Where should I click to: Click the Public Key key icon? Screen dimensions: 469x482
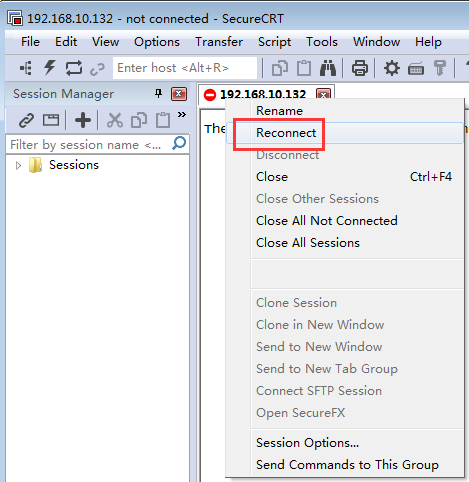(440, 68)
